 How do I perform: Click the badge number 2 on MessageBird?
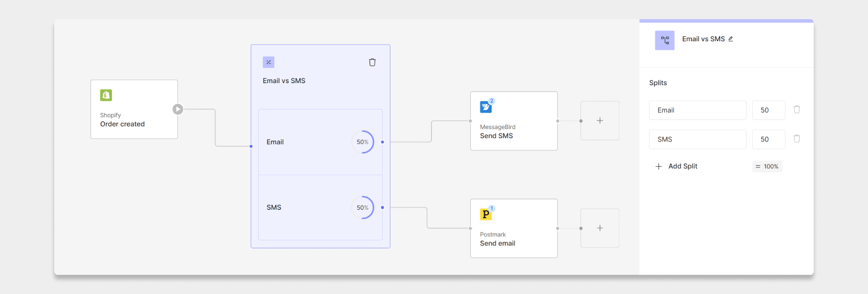tap(492, 101)
